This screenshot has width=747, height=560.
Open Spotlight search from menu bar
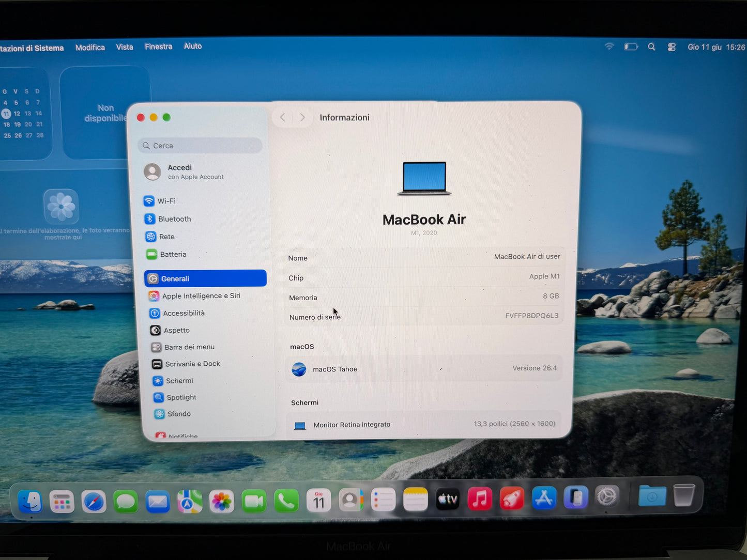pyautogui.click(x=651, y=47)
